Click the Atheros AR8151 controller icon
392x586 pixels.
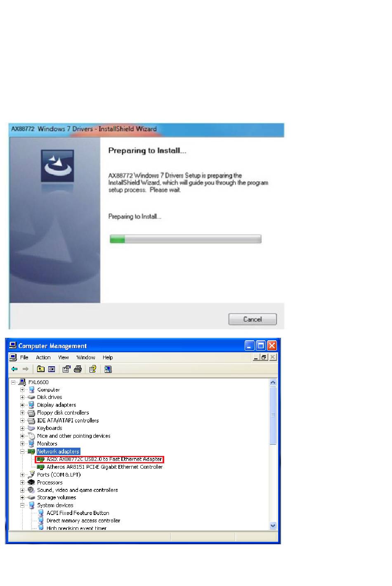click(x=41, y=467)
